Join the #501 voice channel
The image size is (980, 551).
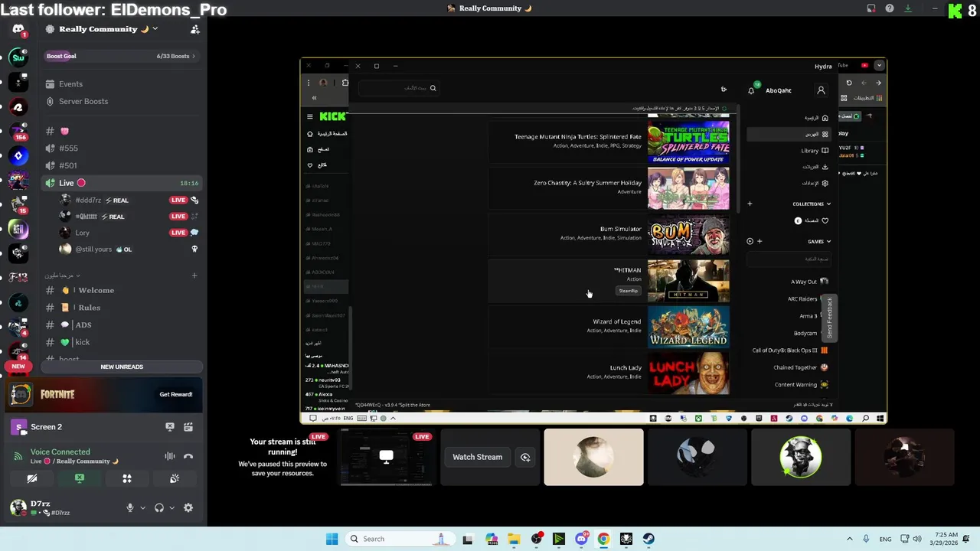pyautogui.click(x=120, y=165)
